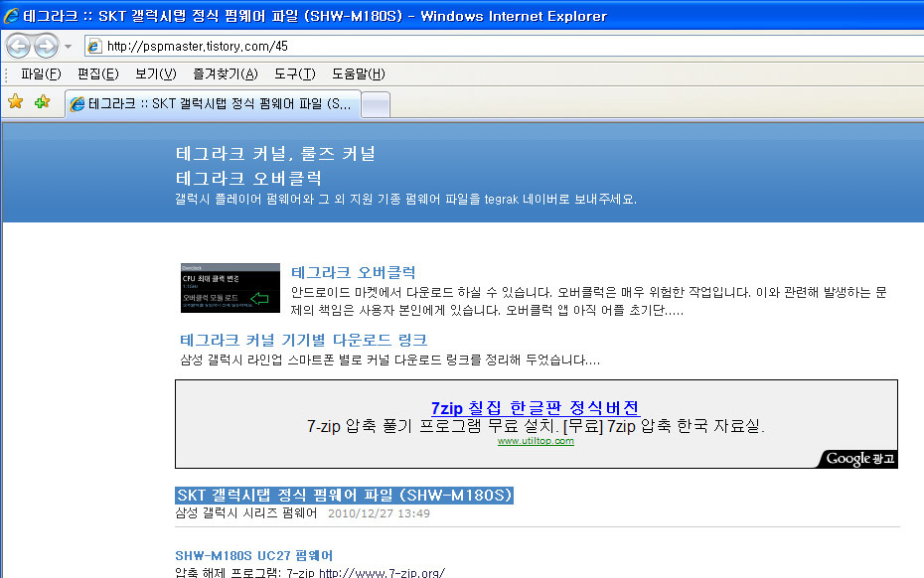Screen dimensions: 924x578
Task: Click the Internet Explorer logo in title bar
Action: [x=11, y=15]
